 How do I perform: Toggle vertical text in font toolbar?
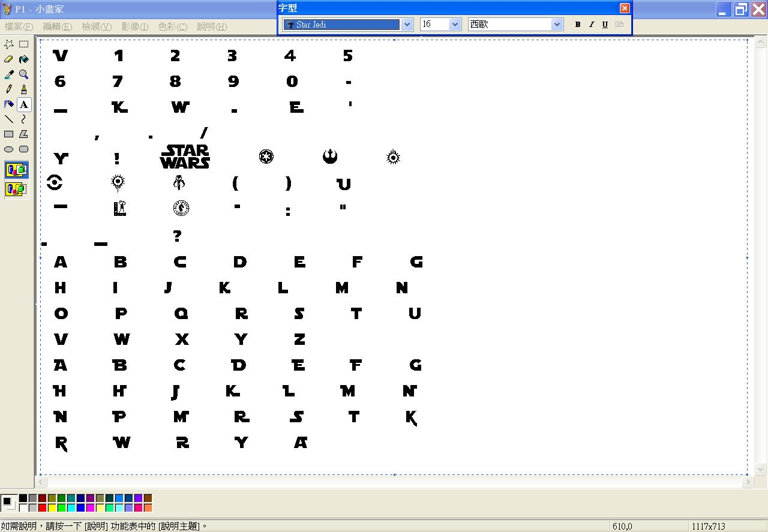[x=620, y=25]
